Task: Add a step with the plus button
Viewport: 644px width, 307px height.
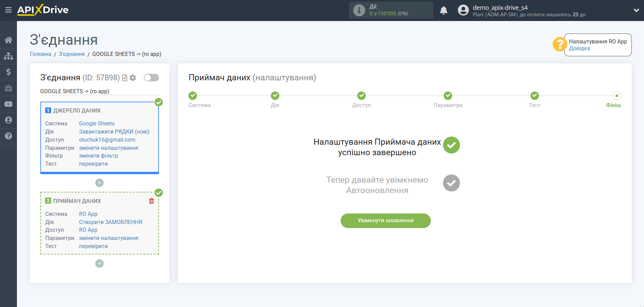Action: [x=99, y=183]
